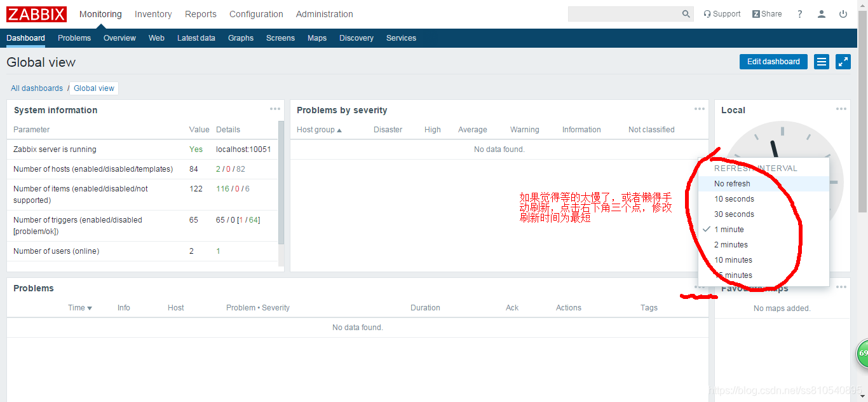Open Local clock widget three-dots menu

pyautogui.click(x=841, y=109)
